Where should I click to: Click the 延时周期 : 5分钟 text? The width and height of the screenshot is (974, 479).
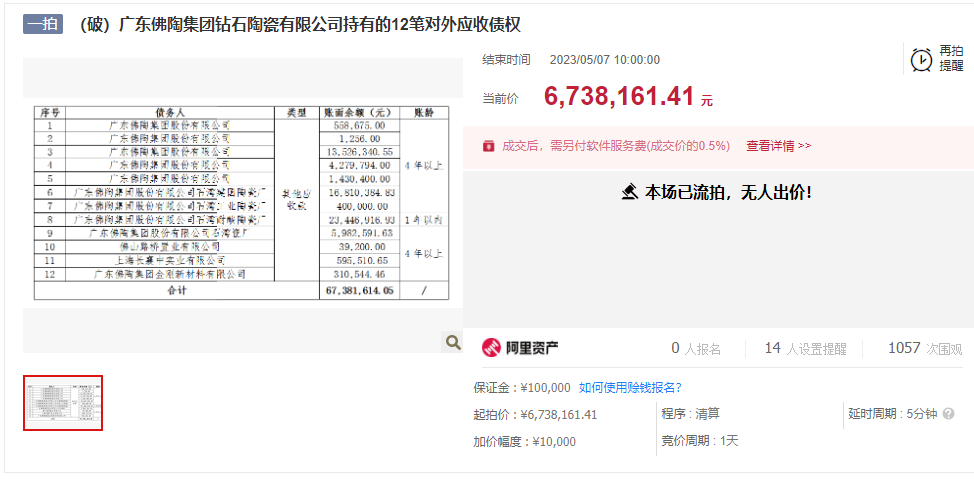893,414
